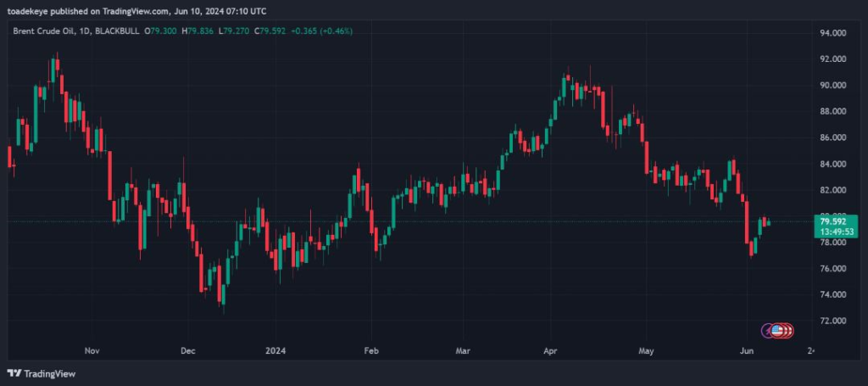Click the green 79.592 current price label

(x=829, y=221)
